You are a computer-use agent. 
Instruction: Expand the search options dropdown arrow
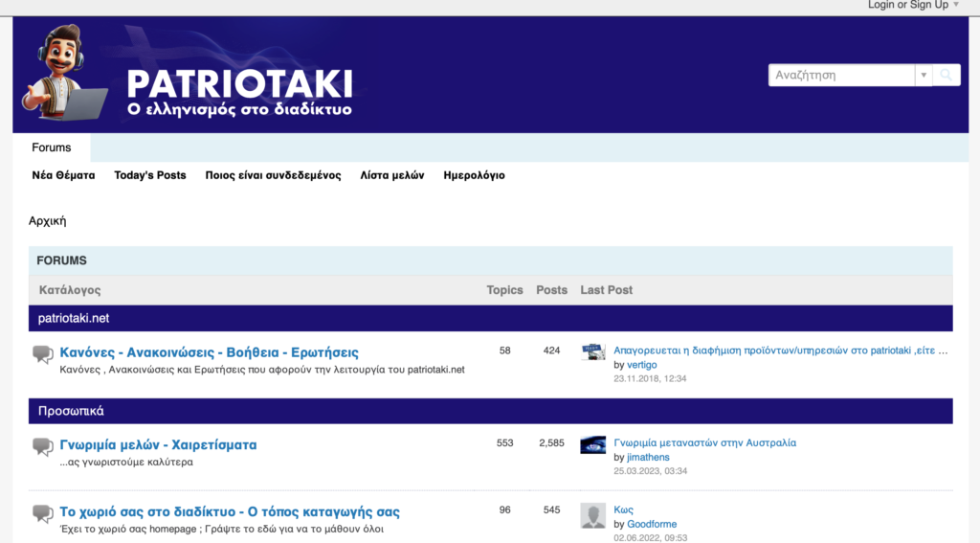(x=923, y=75)
